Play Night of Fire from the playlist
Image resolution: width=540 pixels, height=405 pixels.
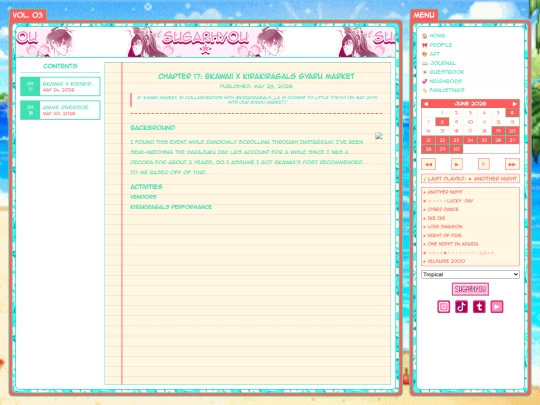click(x=444, y=236)
